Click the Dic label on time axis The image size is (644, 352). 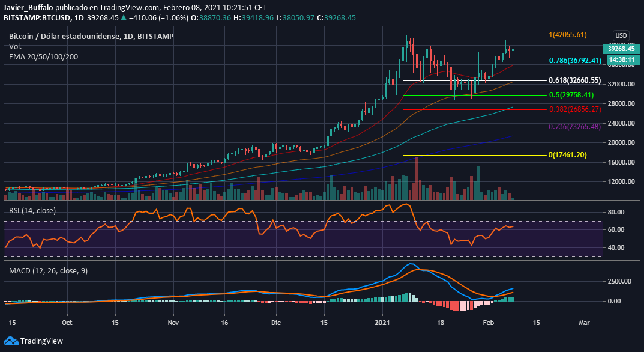pyautogui.click(x=276, y=323)
